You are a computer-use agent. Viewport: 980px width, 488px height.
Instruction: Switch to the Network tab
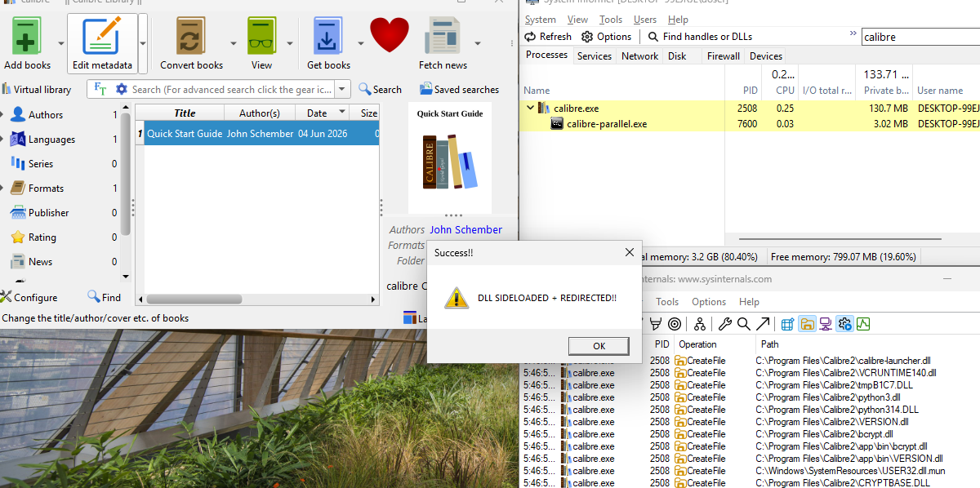(639, 55)
